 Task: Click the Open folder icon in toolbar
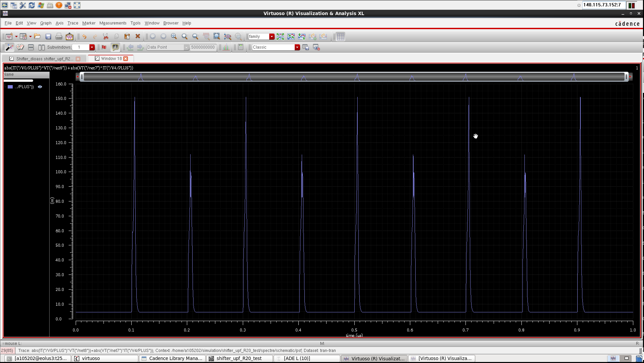pos(37,37)
